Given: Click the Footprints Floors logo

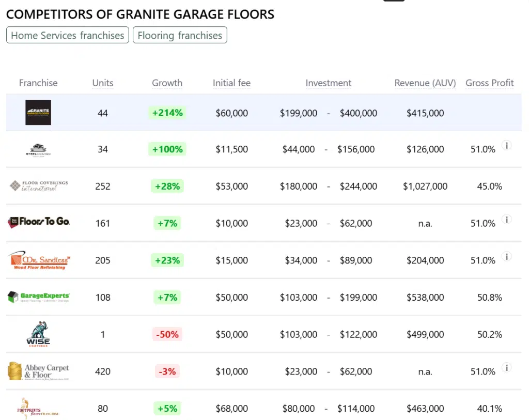Looking at the screenshot, I should (38, 408).
